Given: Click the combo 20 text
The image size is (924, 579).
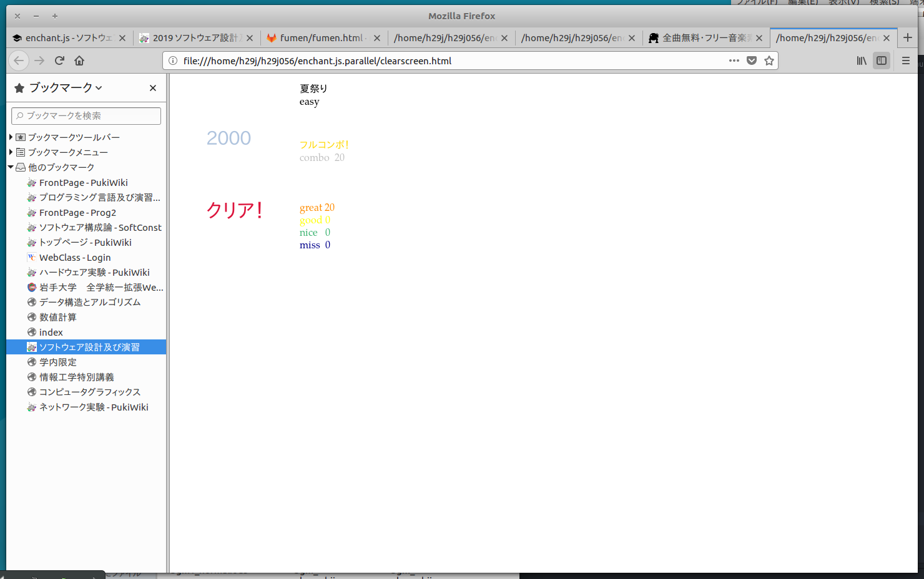Looking at the screenshot, I should 322,157.
